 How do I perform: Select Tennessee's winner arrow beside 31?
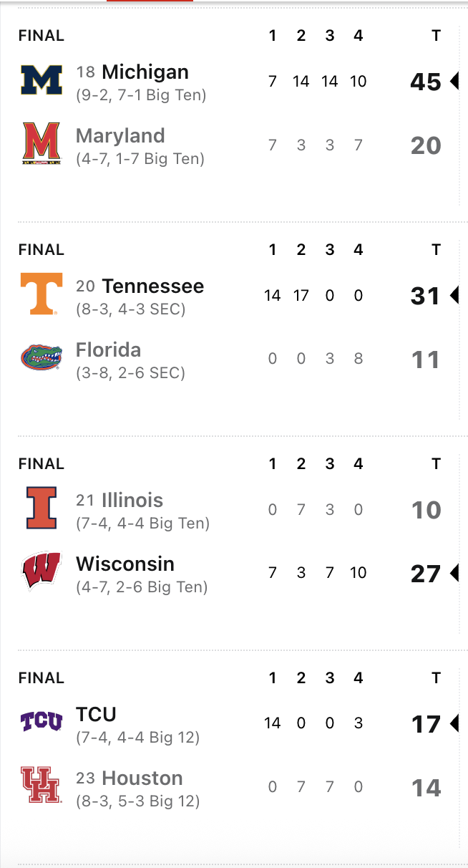tap(454, 295)
